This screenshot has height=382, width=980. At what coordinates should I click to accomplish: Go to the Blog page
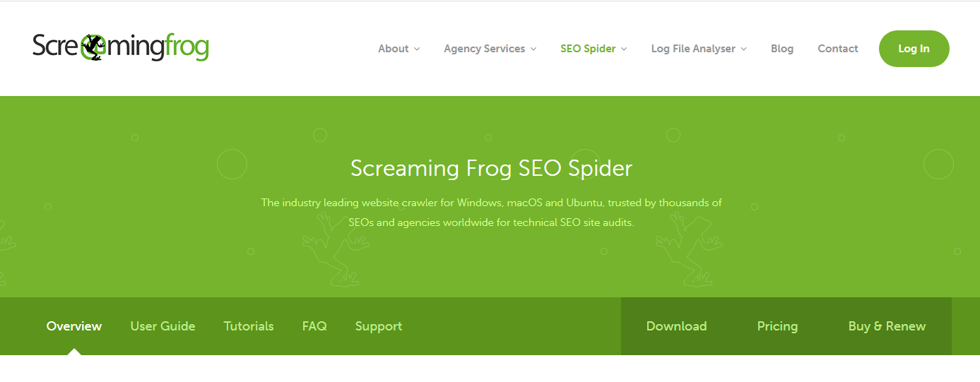coord(782,49)
